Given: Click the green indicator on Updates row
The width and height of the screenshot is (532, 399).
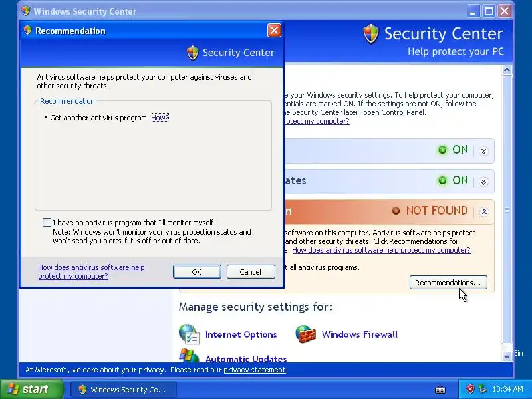Looking at the screenshot, I should (x=442, y=180).
